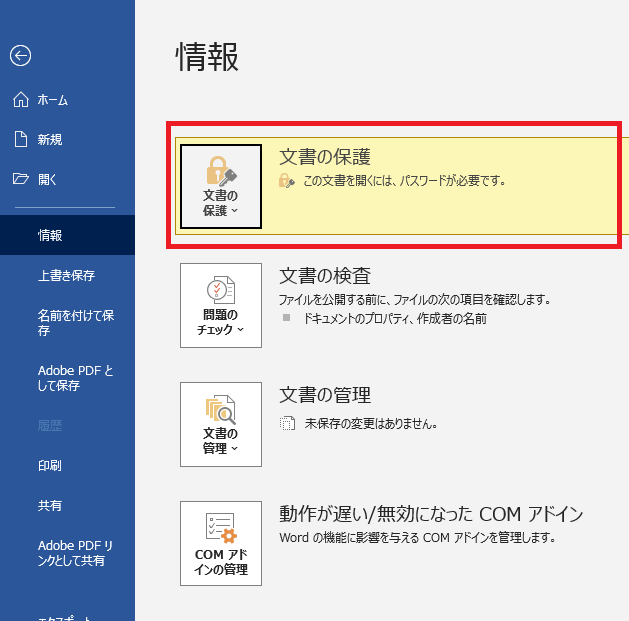Click the back arrow circle icon
The height and width of the screenshot is (621, 629).
point(20,55)
